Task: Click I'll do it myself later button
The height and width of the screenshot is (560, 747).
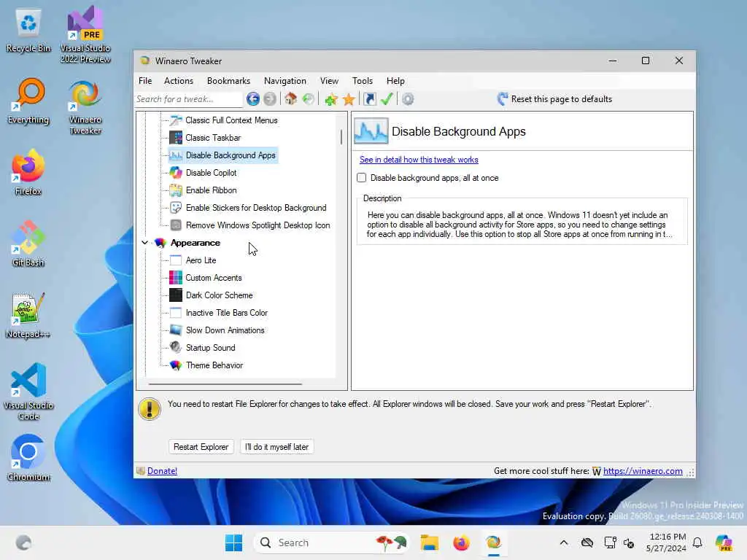Action: pyautogui.click(x=276, y=447)
